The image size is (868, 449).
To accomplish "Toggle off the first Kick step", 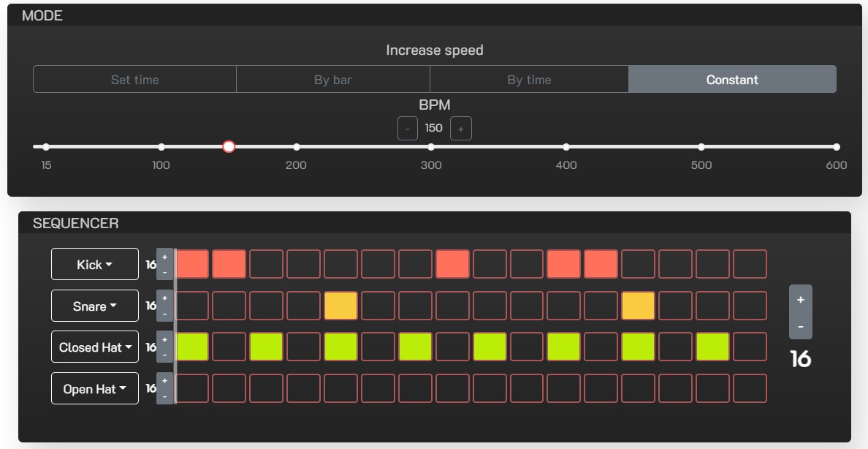I will tap(191, 264).
